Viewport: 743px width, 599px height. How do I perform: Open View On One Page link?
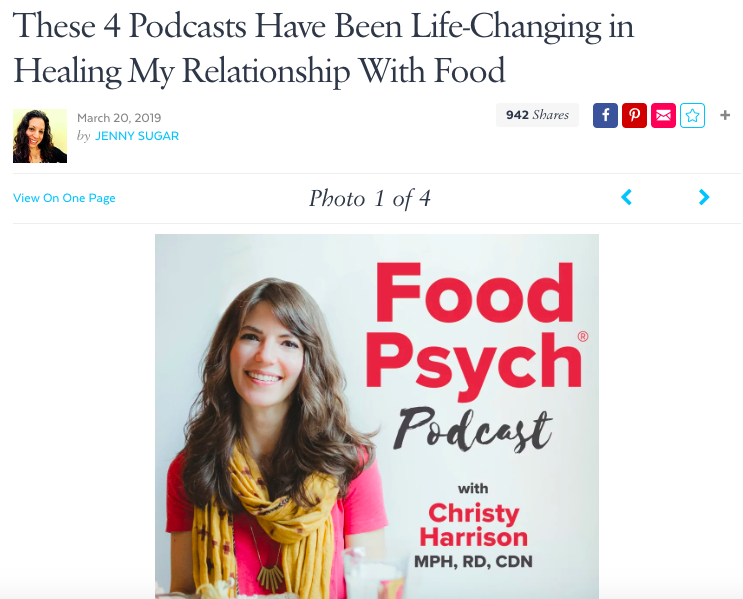(x=64, y=198)
